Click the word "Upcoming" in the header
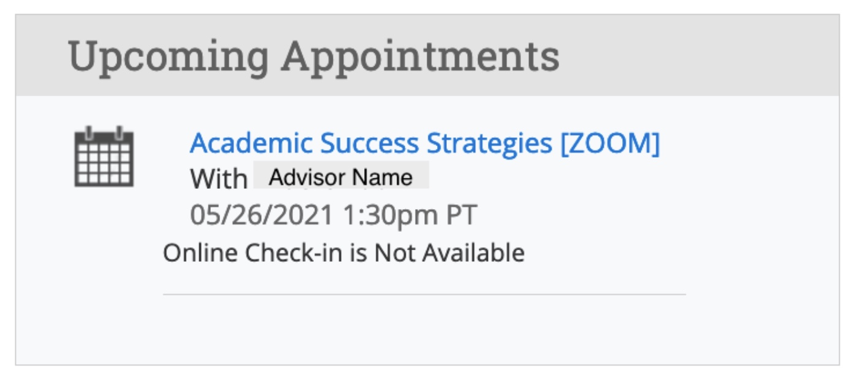The height and width of the screenshot is (390, 868). (168, 56)
